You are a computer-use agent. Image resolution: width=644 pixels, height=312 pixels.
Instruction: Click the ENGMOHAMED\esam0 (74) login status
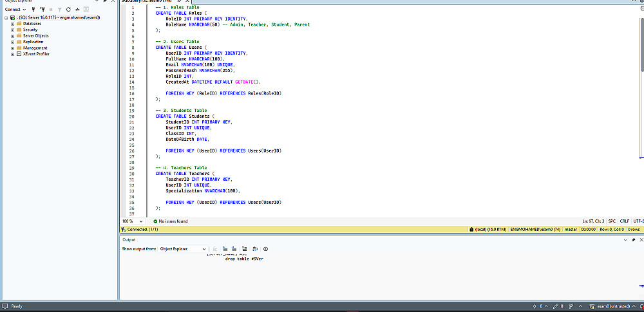pyautogui.click(x=536, y=230)
